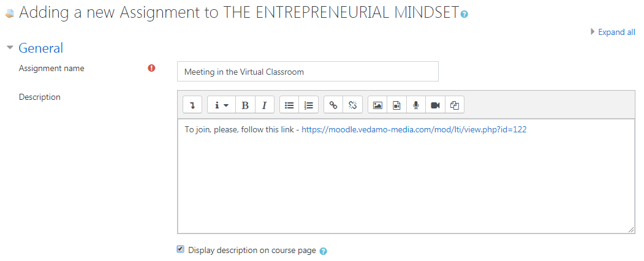The image size is (644, 261).
Task: Open the manage files icon
Action: [x=454, y=105]
